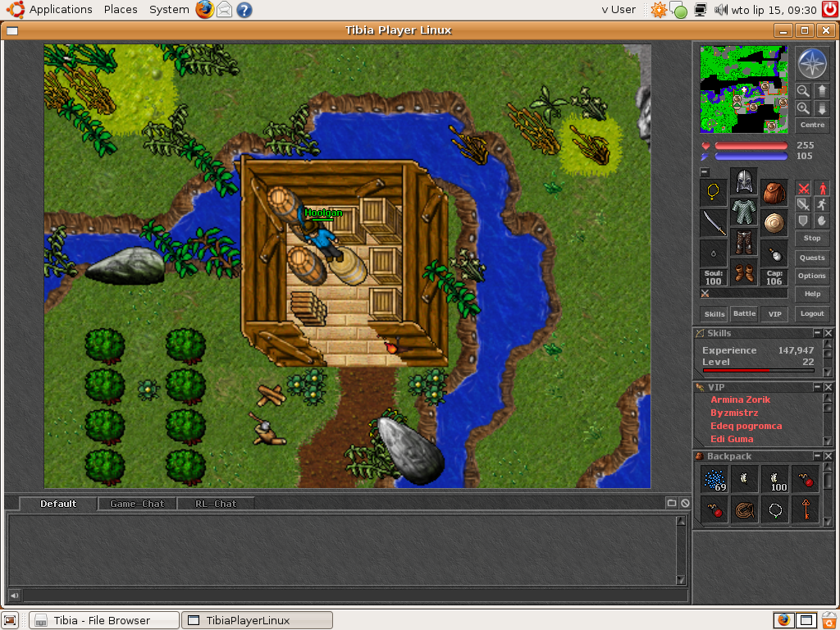Screen dimensions: 840x630
Task: Zoom out the minimap
Action: (803, 90)
